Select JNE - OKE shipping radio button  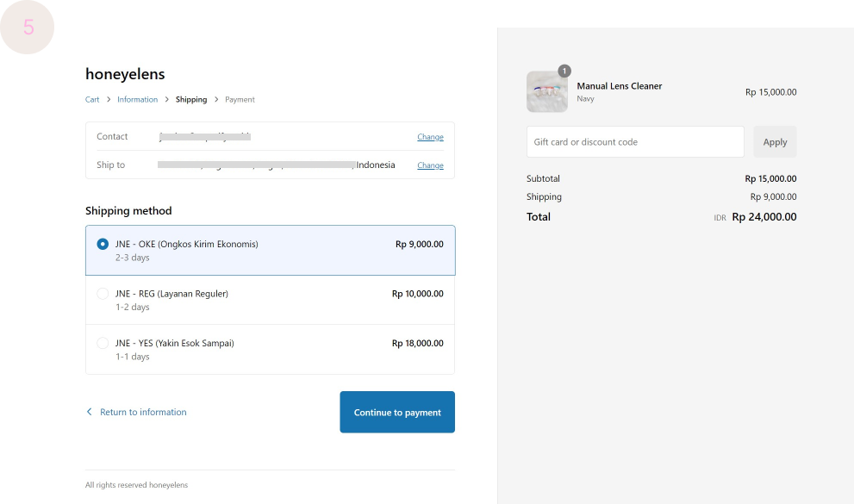click(103, 245)
